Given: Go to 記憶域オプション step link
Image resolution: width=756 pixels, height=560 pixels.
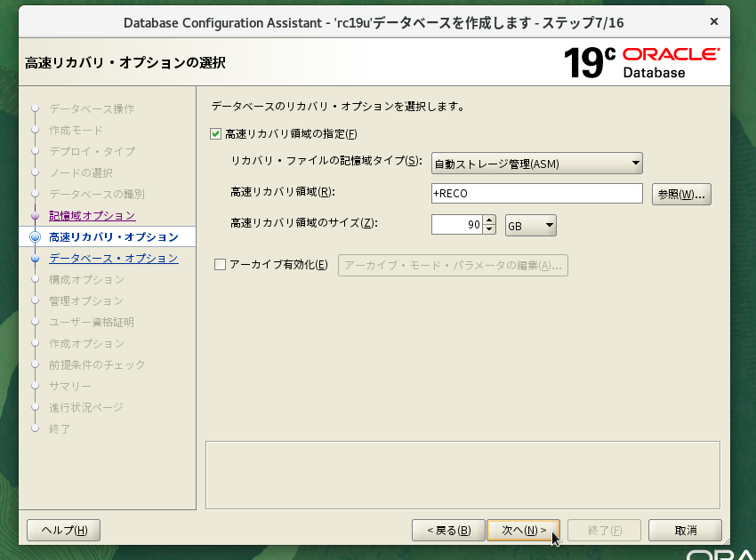Looking at the screenshot, I should [x=92, y=215].
